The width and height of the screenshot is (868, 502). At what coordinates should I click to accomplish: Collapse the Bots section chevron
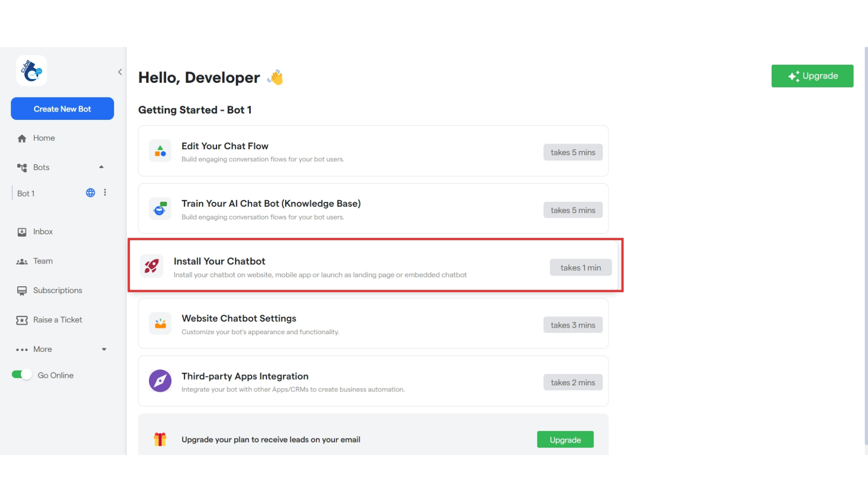(x=101, y=167)
